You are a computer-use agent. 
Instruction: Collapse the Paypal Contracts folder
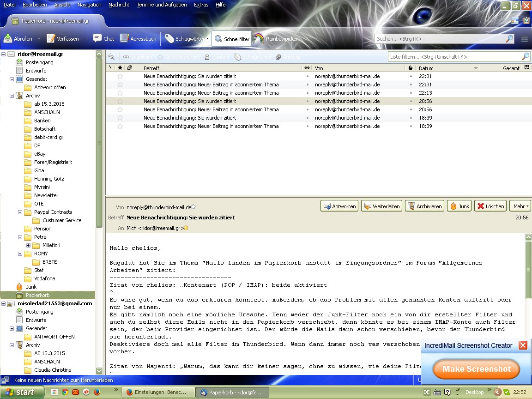coord(20,212)
